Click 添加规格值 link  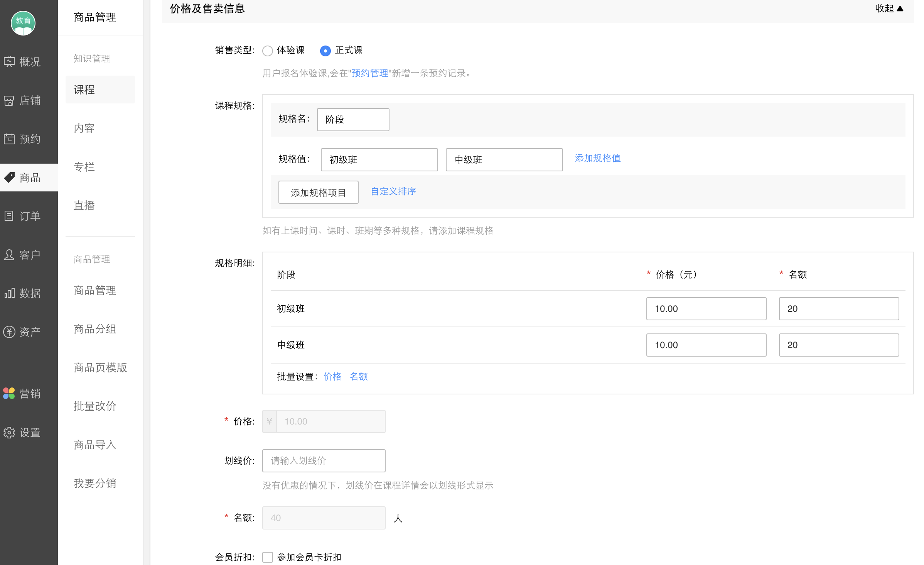pos(597,158)
